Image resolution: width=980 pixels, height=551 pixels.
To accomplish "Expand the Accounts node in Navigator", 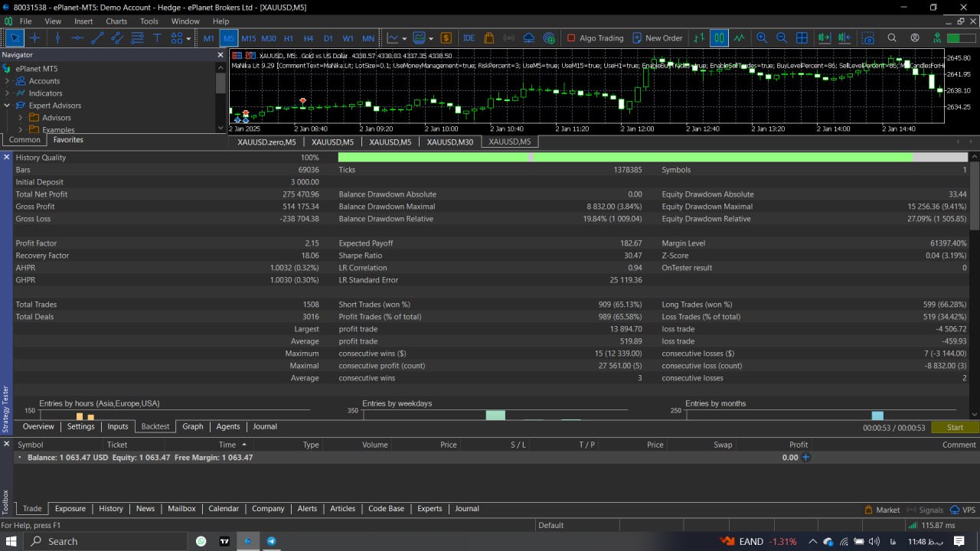I will (x=7, y=81).
